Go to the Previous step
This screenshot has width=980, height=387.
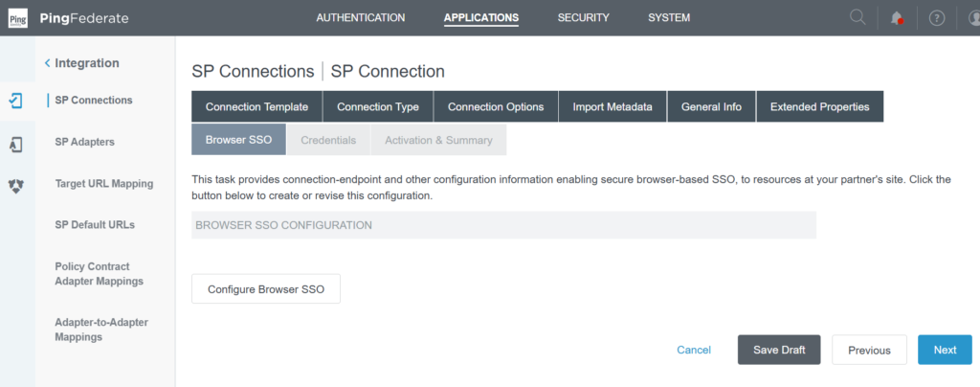[869, 350]
